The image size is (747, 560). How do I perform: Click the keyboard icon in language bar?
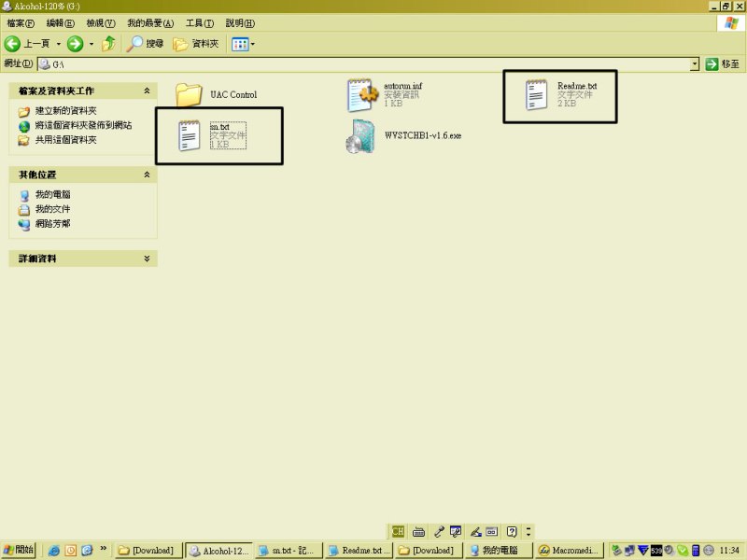[x=418, y=531]
